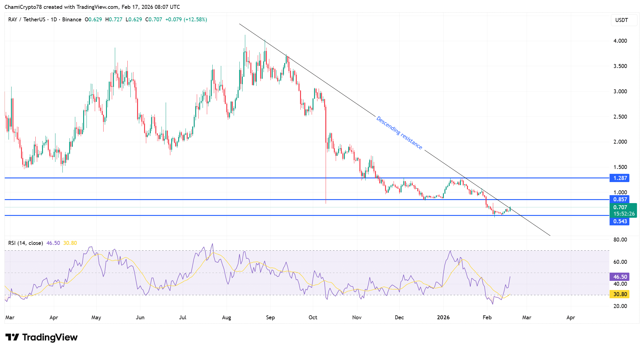Click the USDT currency button top right
Screen dimensions: 644x351
click(x=624, y=20)
